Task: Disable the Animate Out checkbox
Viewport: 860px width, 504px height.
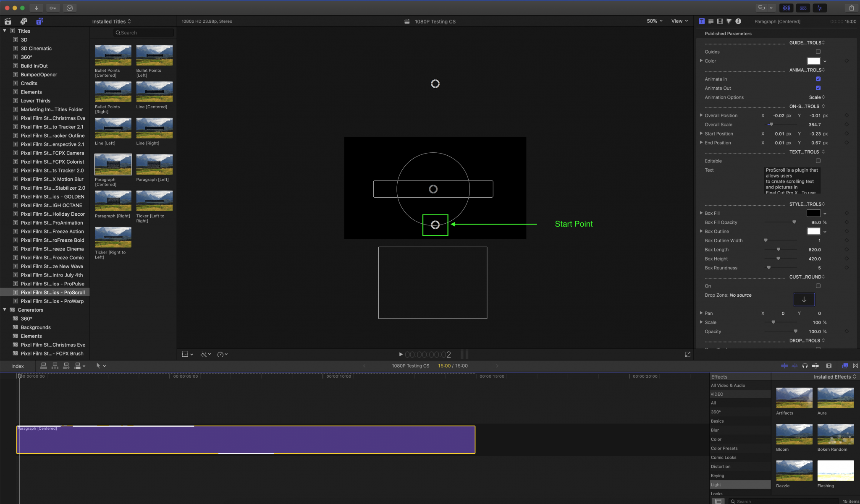Action: point(818,88)
